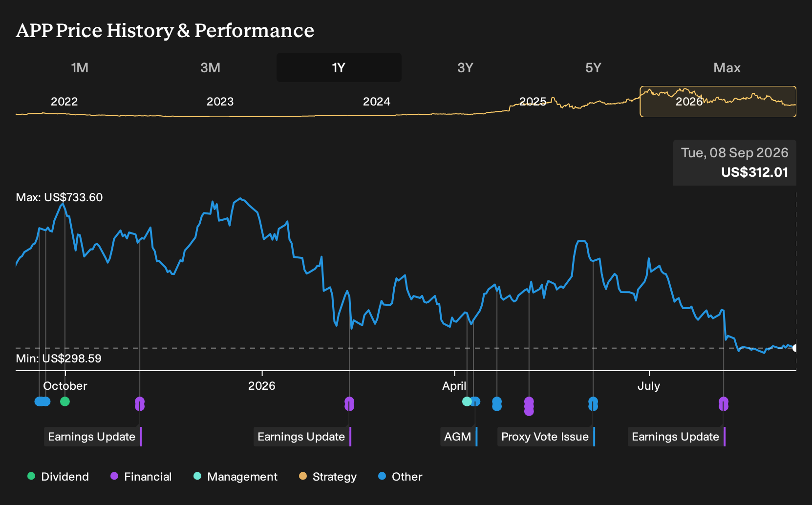Switch to the 5Y time range

pos(593,67)
